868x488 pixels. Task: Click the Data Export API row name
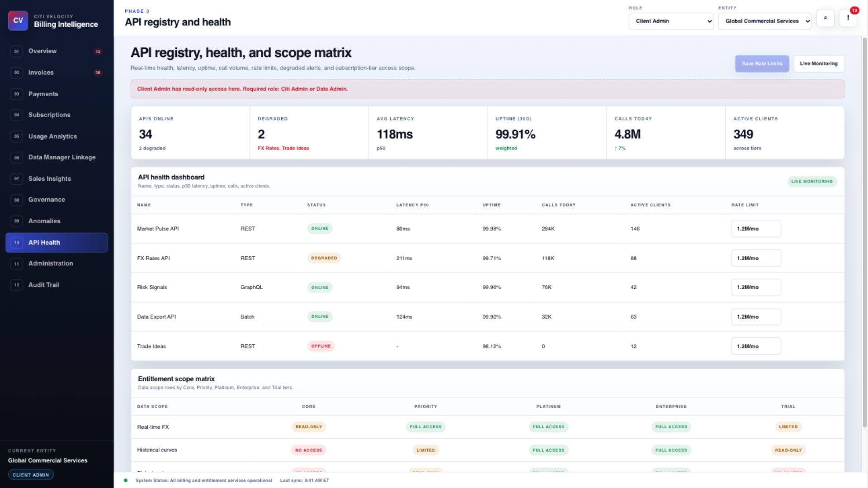point(156,317)
